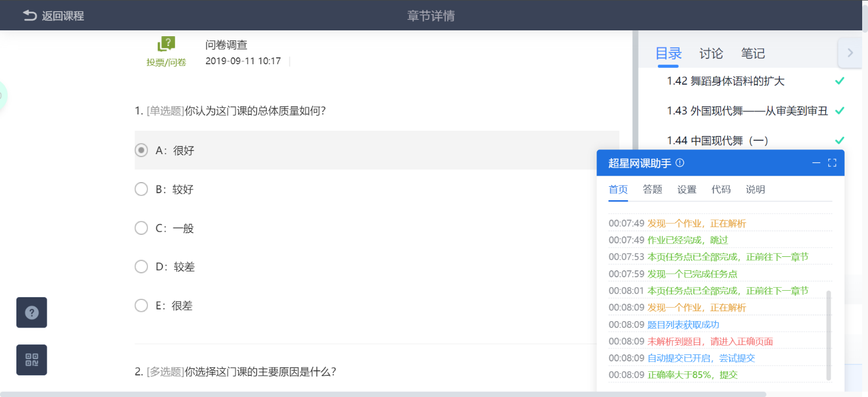Collapse the sidebar with the chevron arrow

pyautogui.click(x=850, y=52)
